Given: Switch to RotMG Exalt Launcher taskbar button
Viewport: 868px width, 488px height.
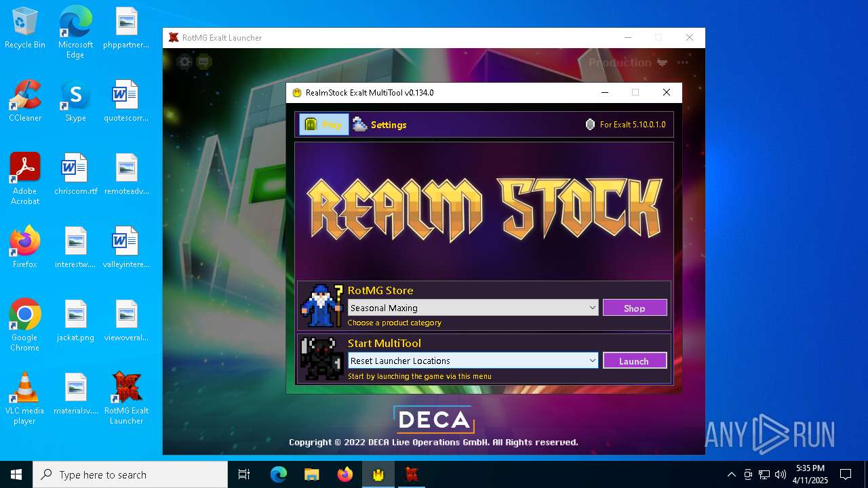Looking at the screenshot, I should click(411, 474).
